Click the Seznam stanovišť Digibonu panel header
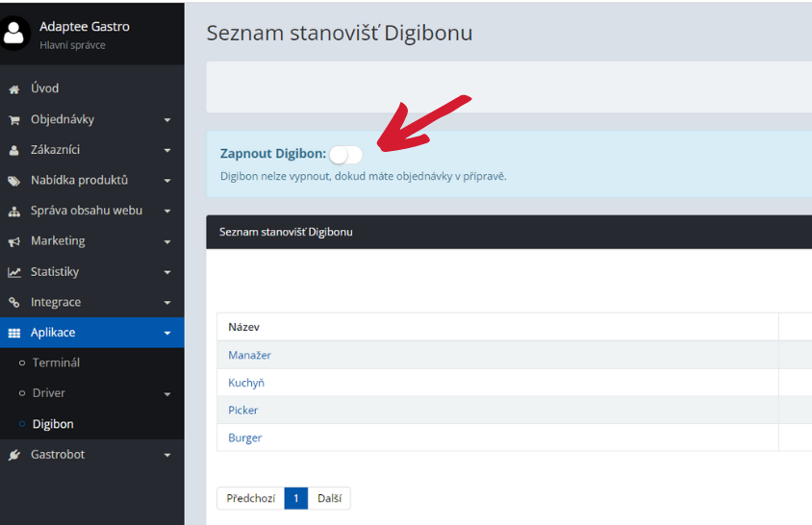Image resolution: width=812 pixels, height=525 pixels. click(509, 232)
